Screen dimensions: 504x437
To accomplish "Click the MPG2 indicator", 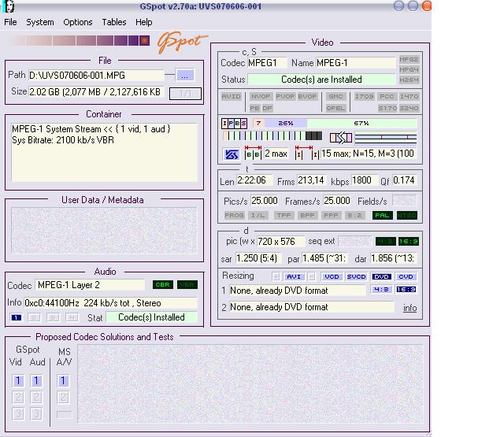I will pyautogui.click(x=409, y=59).
